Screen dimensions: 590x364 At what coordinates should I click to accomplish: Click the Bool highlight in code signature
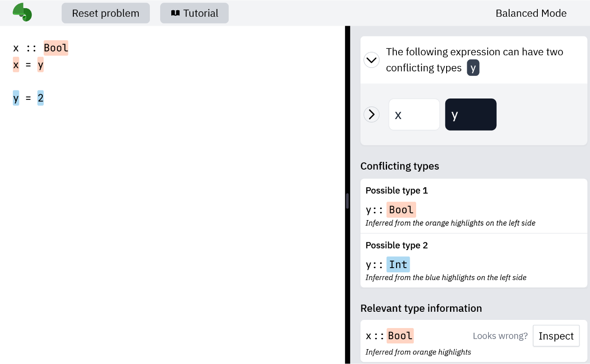coord(56,48)
